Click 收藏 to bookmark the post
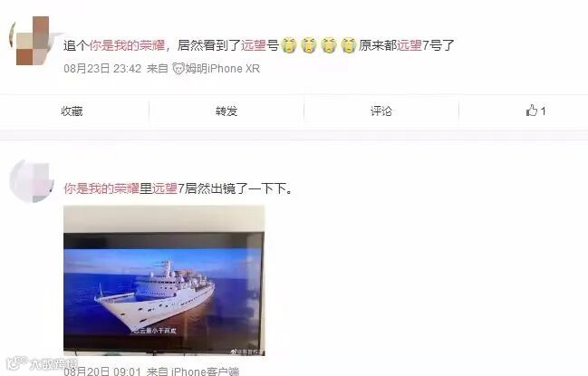588x376 pixels. coord(72,111)
